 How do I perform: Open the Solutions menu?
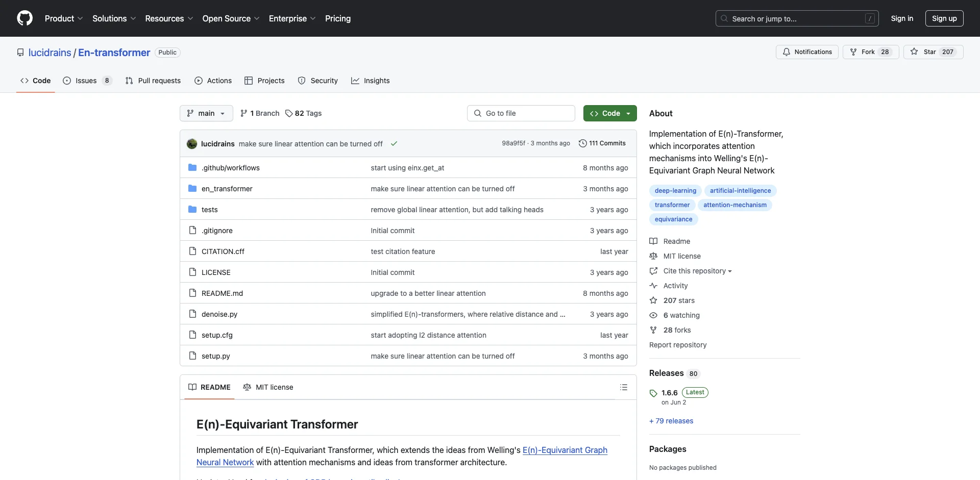pyautogui.click(x=114, y=18)
